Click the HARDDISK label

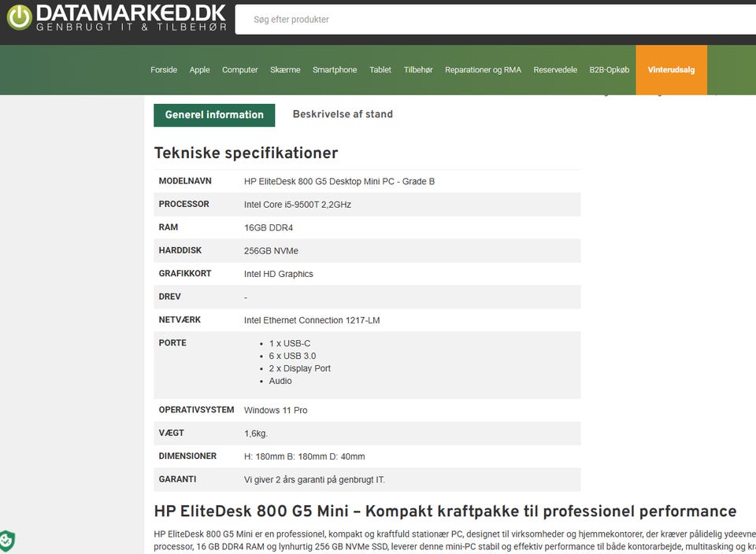[180, 250]
